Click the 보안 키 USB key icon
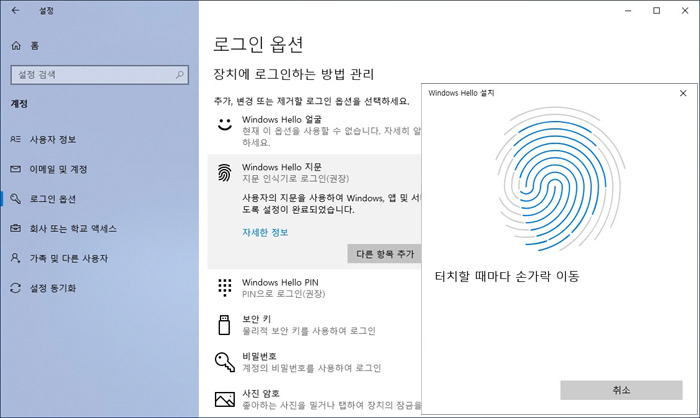 pyautogui.click(x=224, y=325)
